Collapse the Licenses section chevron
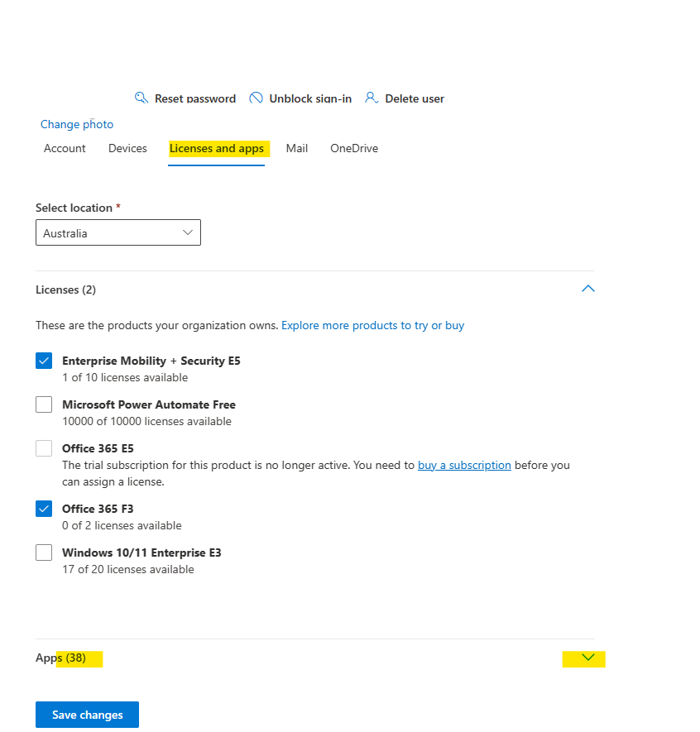The width and height of the screenshot is (700, 732). (x=588, y=289)
